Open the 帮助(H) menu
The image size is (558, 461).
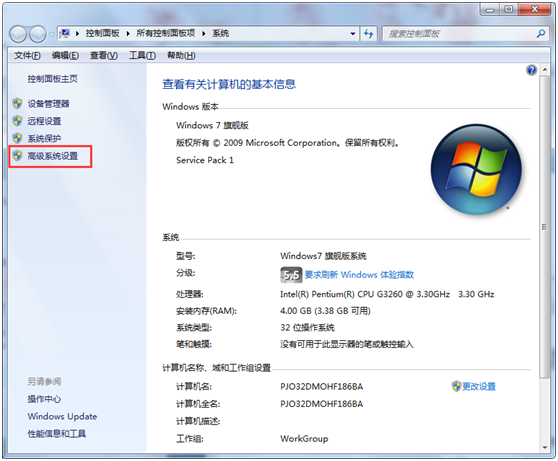(x=181, y=56)
